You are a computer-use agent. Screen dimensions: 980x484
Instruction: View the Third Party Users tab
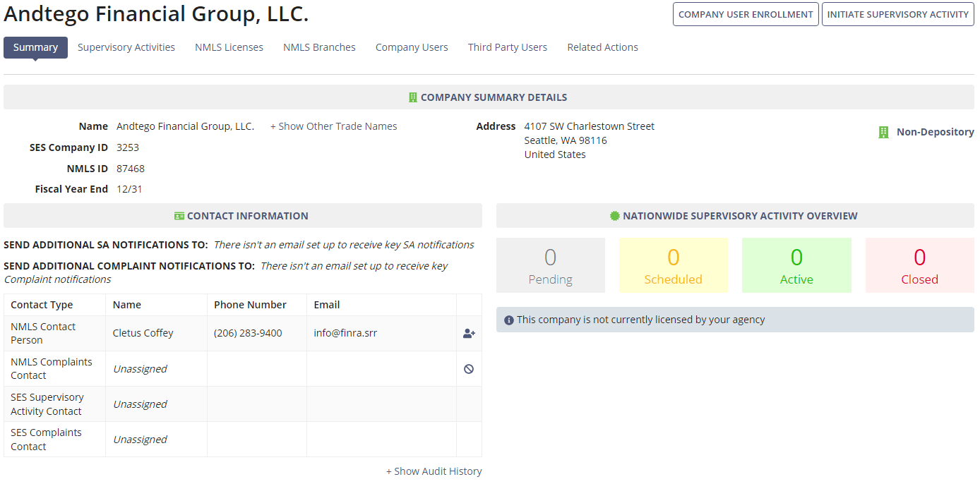[508, 47]
